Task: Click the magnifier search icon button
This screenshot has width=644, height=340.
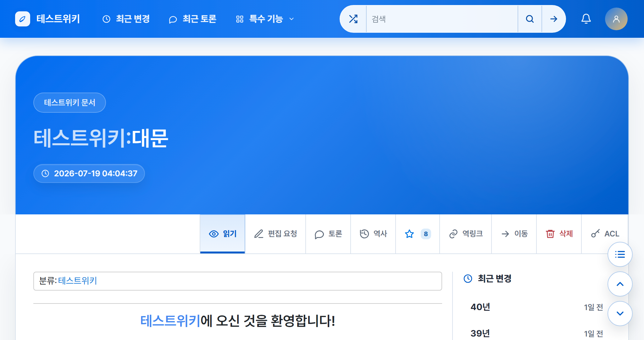Action: 530,19
